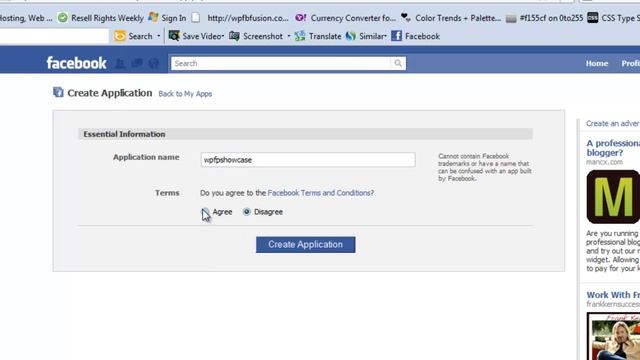Screen dimensions: 640x360
Task: Click the Translate toolbar icon
Action: [x=300, y=36]
